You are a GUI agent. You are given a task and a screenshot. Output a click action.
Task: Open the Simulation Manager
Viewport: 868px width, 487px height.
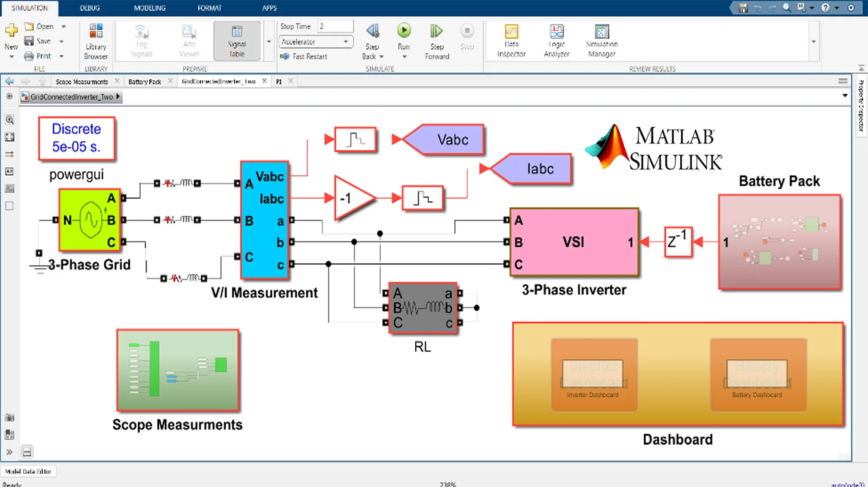(602, 41)
